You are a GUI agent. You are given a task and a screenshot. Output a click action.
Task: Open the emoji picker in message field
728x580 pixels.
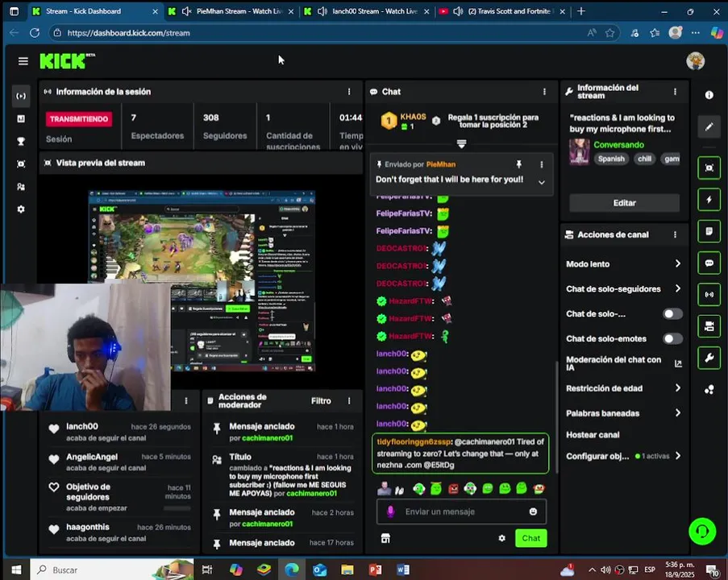(x=533, y=512)
